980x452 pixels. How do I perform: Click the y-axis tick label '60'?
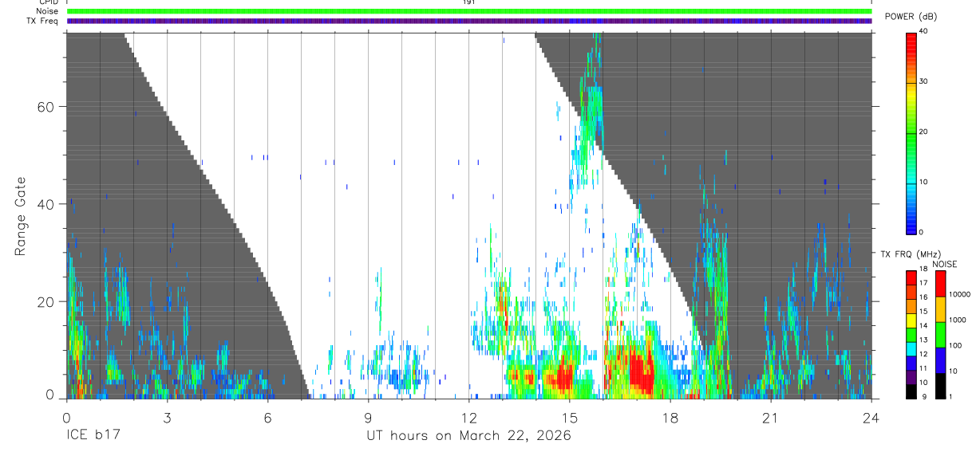pyautogui.click(x=45, y=106)
